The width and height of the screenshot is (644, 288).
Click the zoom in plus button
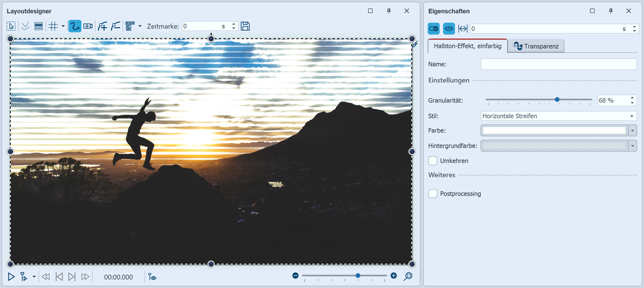(x=394, y=276)
